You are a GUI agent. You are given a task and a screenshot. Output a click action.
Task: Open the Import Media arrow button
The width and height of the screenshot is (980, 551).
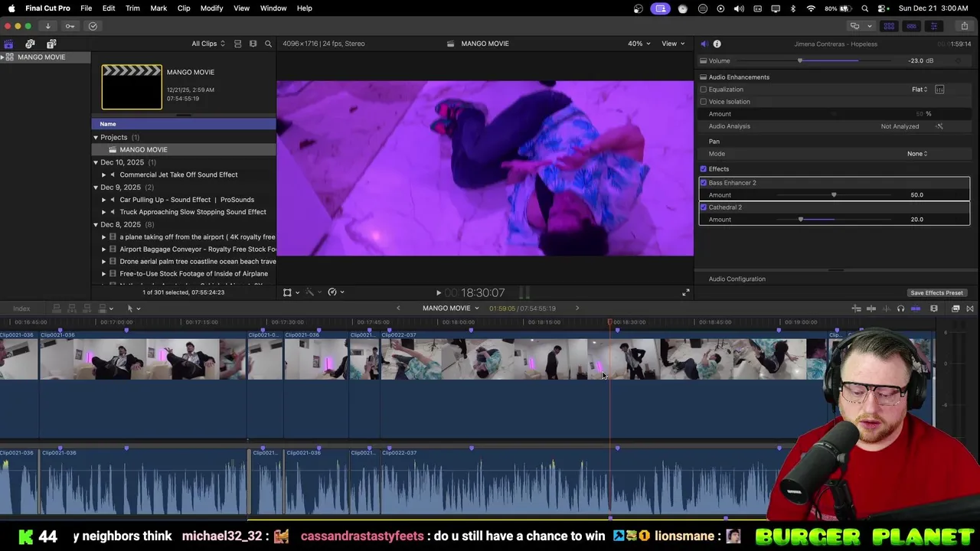(x=47, y=26)
